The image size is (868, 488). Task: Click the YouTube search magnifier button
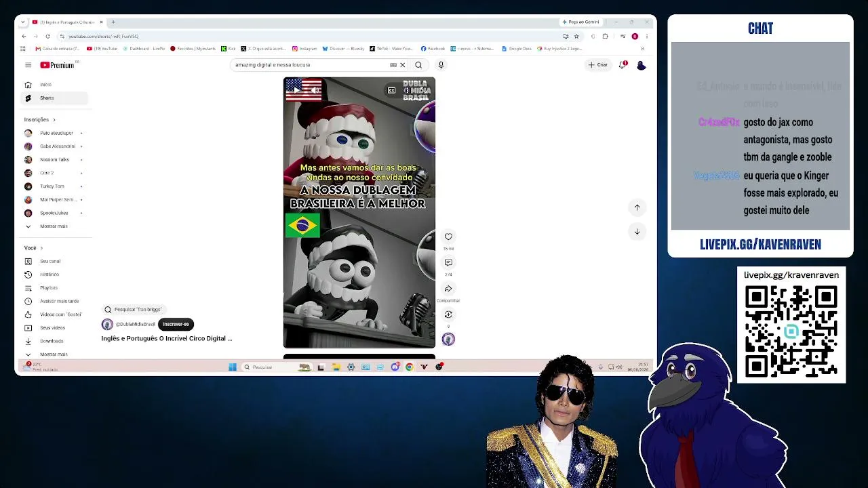pyautogui.click(x=418, y=65)
